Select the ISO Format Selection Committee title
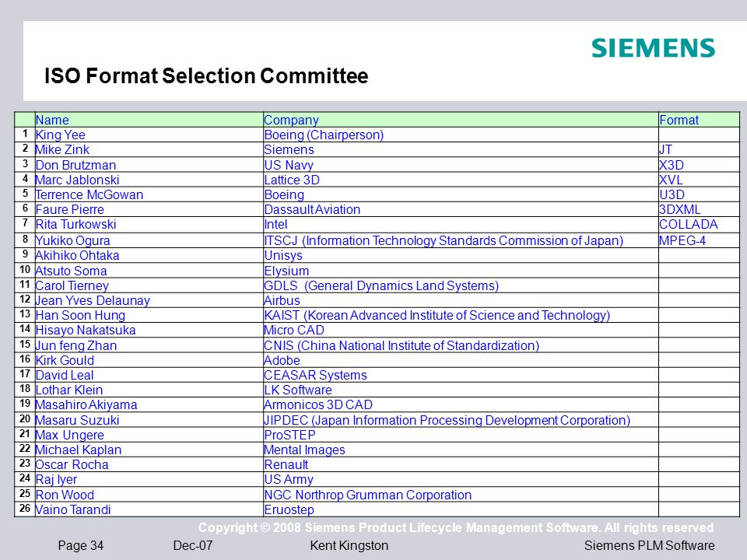Screen dimensions: 747x560 click(206, 75)
